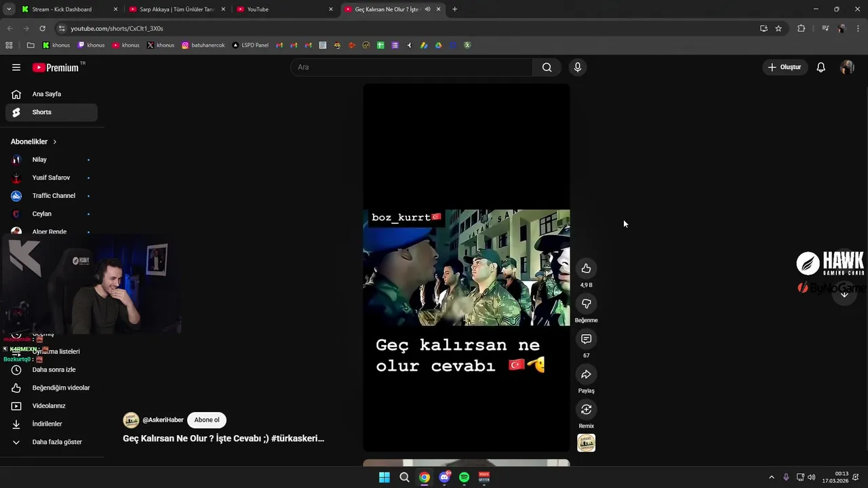
Task: Like the Short with thumbs up
Action: [x=587, y=268]
